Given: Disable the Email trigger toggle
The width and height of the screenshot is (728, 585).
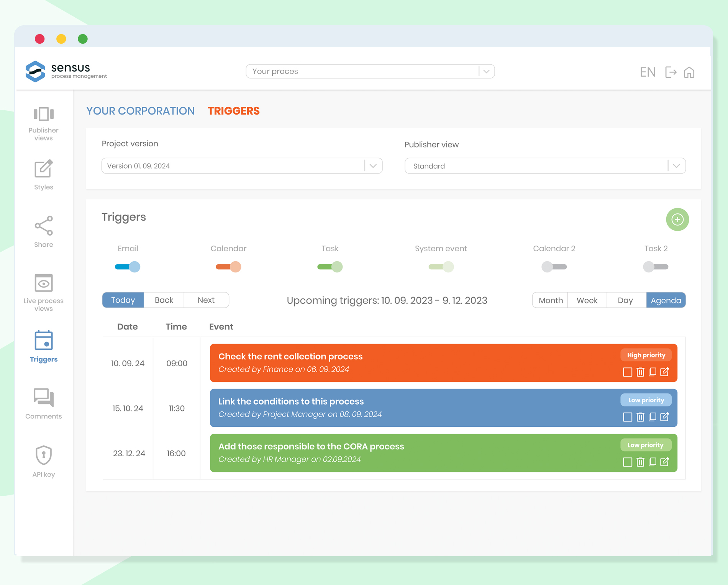Looking at the screenshot, I should coord(128,267).
